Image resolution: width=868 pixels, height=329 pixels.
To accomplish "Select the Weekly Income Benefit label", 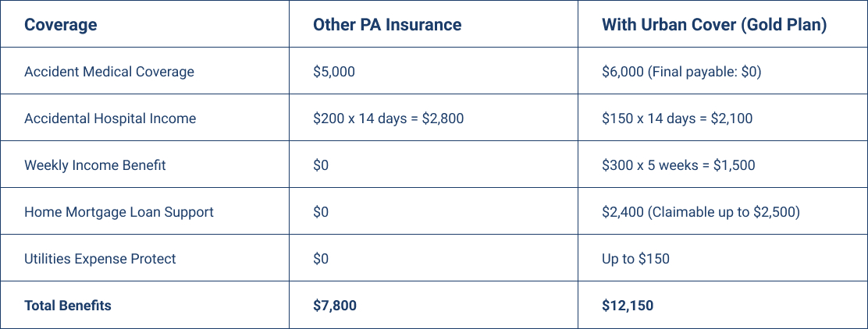I will point(95,165).
